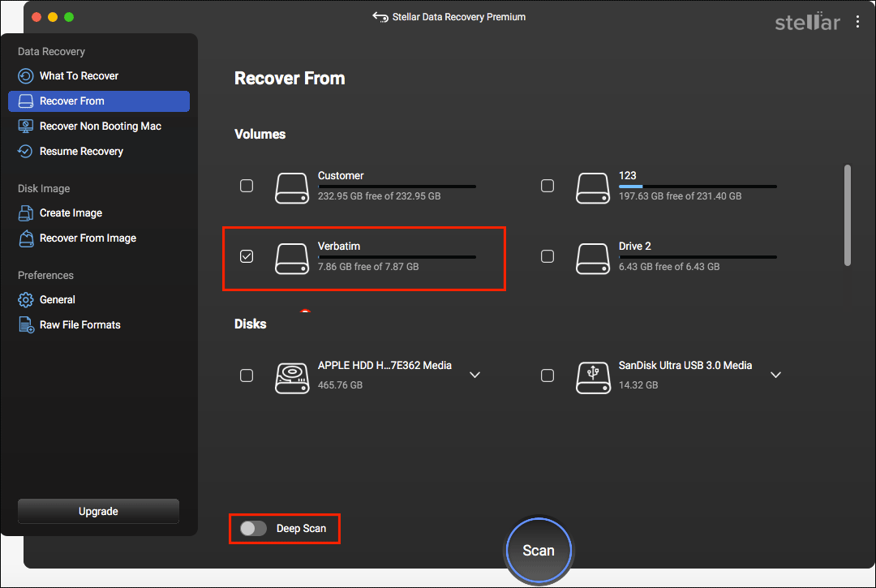Image resolution: width=876 pixels, height=588 pixels.
Task: Click 'APPLE HDD H...7E362 Media' label
Action: 385,365
